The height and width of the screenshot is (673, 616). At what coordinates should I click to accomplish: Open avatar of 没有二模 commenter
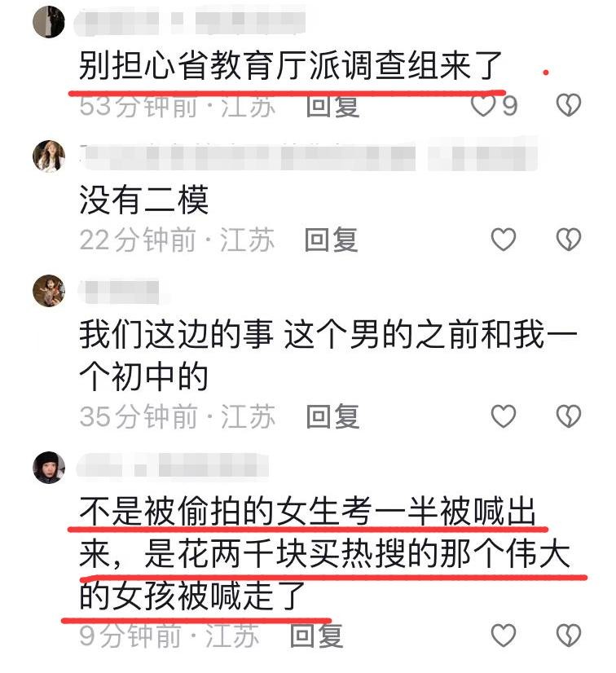click(x=49, y=156)
